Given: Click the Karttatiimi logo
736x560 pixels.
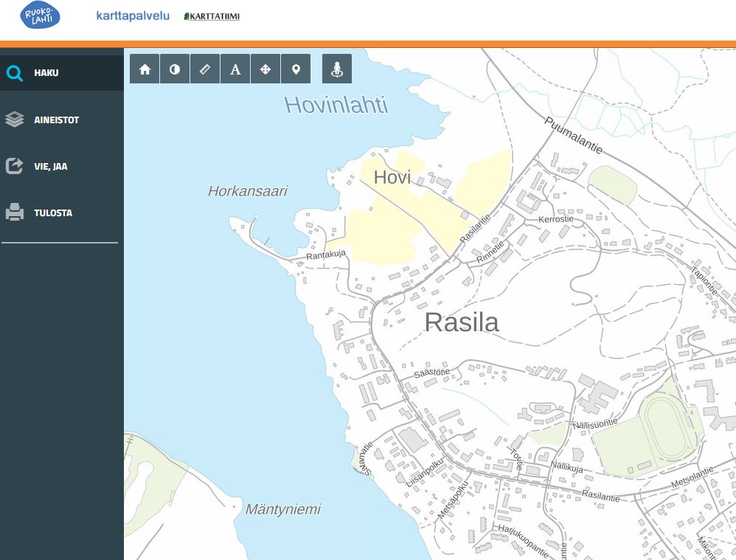Looking at the screenshot, I should [x=212, y=16].
